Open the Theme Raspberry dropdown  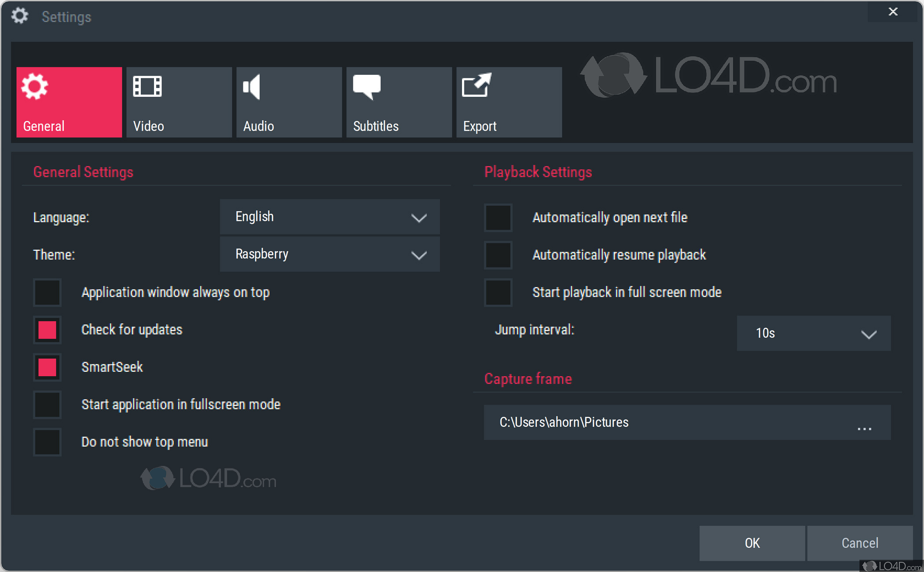coord(330,254)
